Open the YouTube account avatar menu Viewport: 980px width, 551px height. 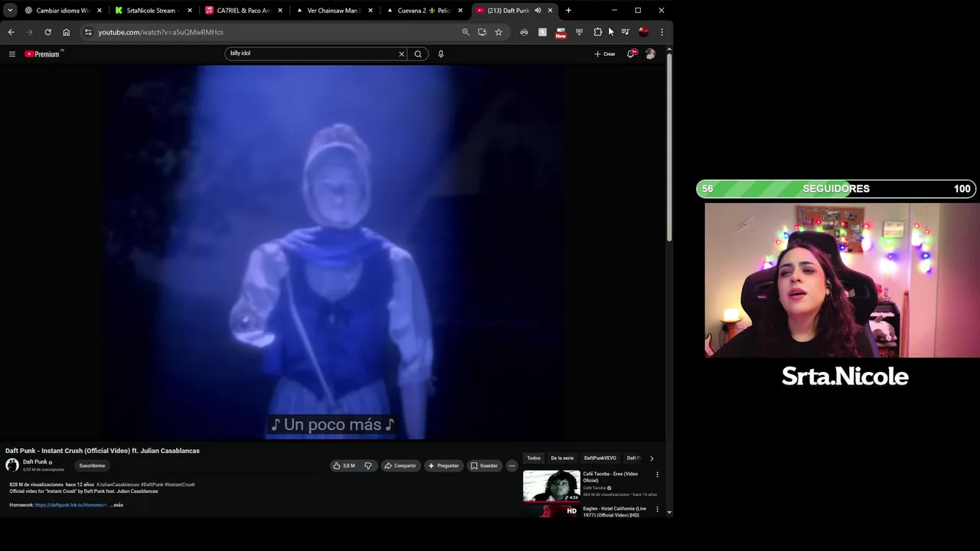pyautogui.click(x=650, y=54)
